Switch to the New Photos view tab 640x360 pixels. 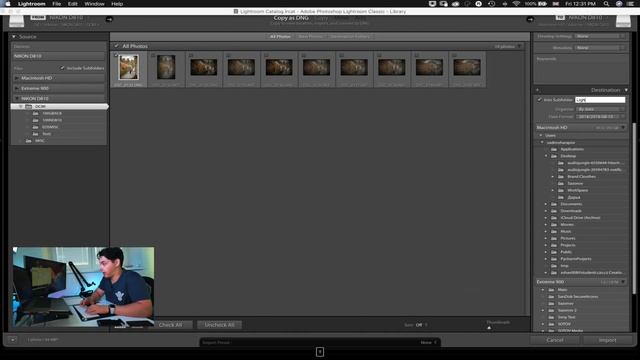310,36
